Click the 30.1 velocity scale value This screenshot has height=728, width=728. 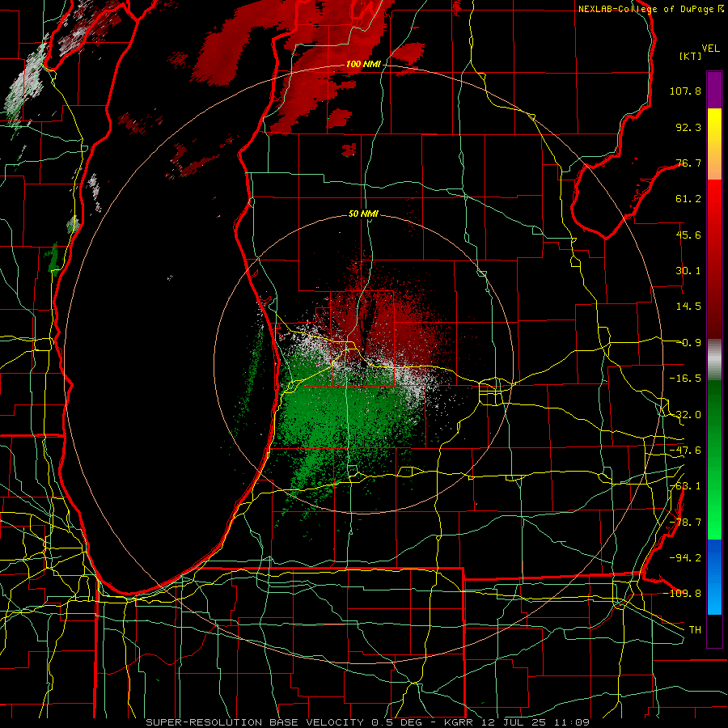tap(688, 271)
